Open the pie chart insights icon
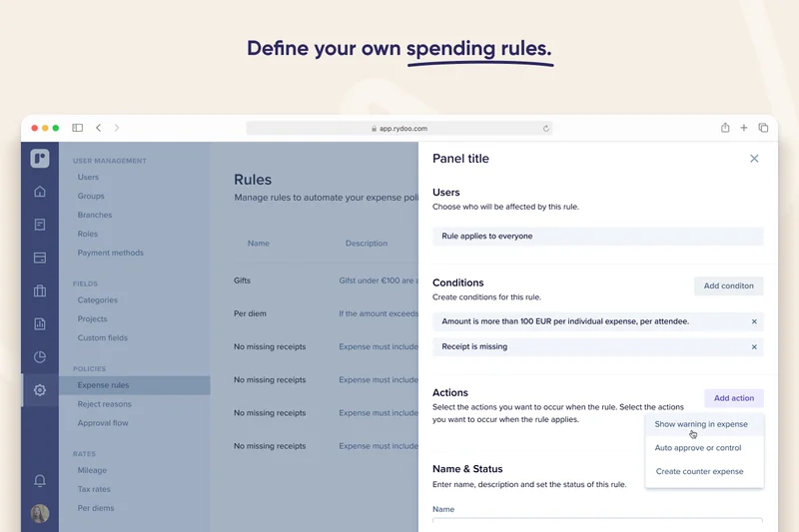 click(x=40, y=356)
